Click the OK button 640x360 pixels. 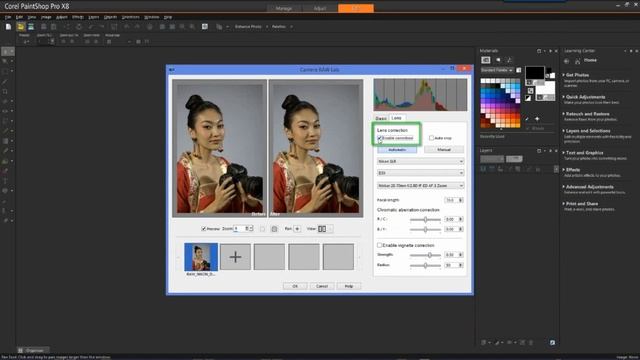point(295,286)
